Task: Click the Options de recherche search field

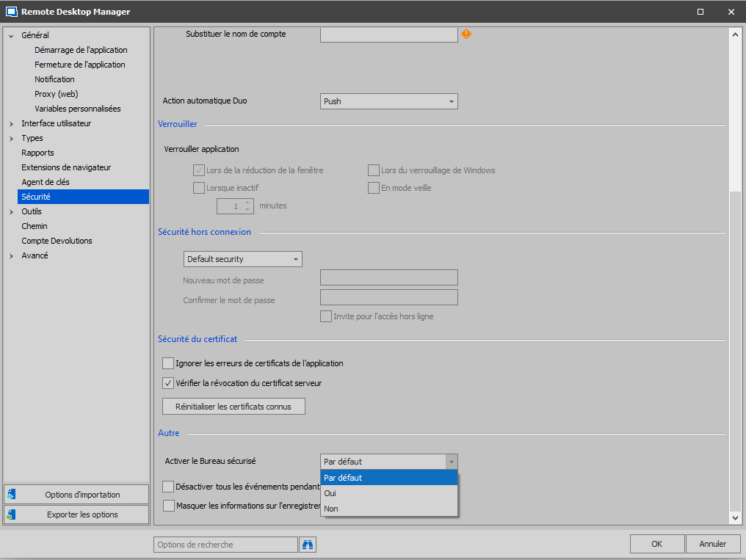Action: coord(225,545)
